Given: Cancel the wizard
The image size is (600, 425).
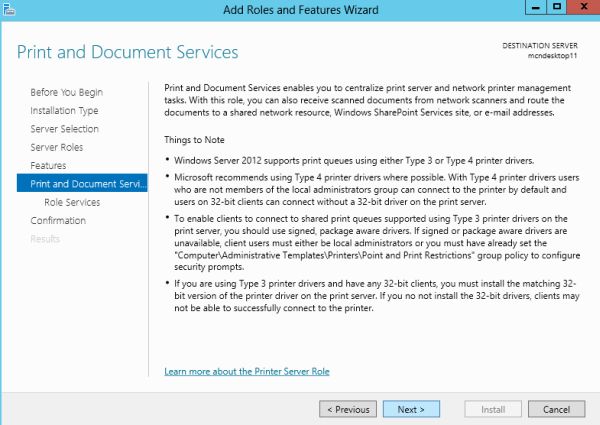Looking at the screenshot, I should click(x=556, y=409).
